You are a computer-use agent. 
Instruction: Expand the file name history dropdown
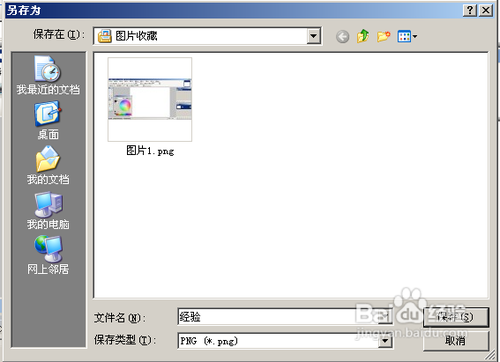point(385,317)
